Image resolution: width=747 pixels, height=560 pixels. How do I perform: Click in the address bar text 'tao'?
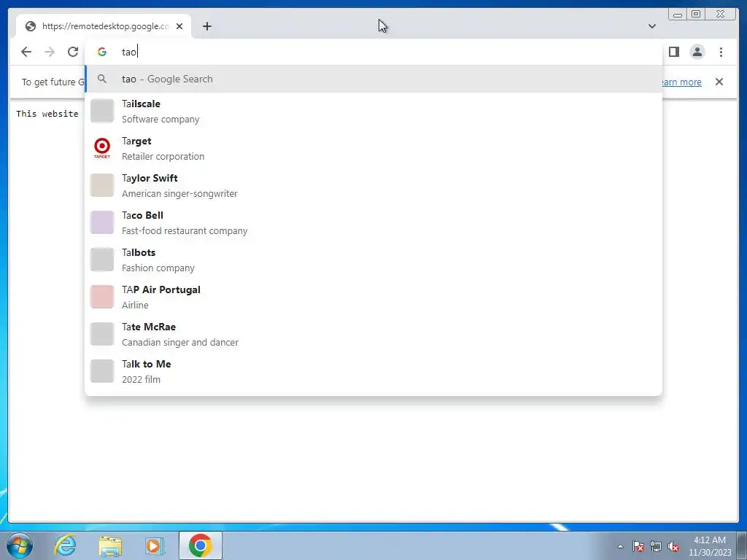point(129,52)
